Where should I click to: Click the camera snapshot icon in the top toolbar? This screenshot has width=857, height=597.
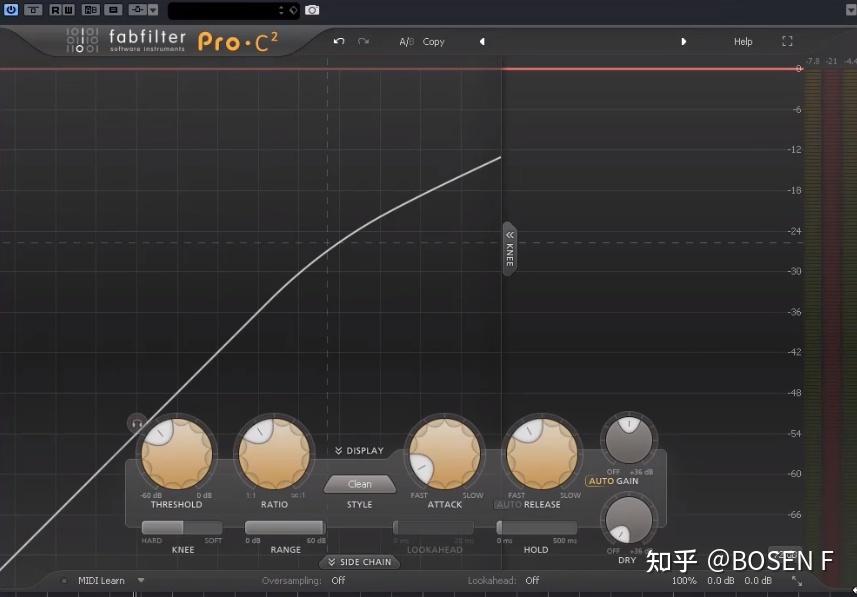(x=310, y=9)
